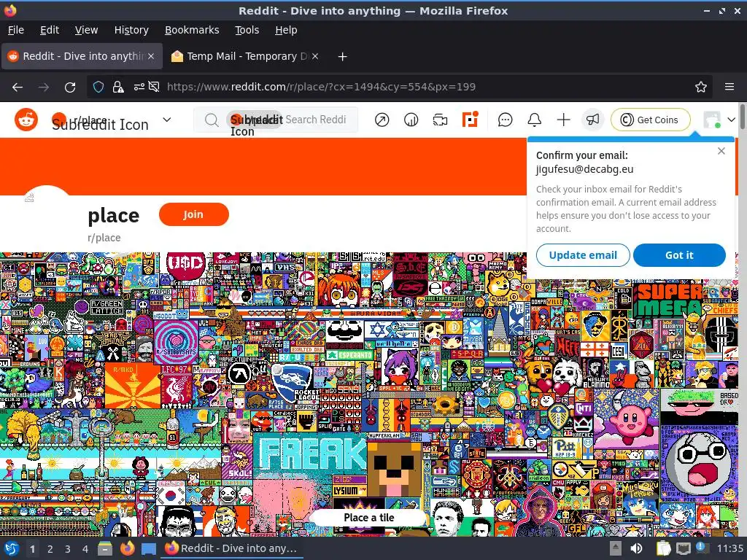This screenshot has width=747, height=560.
Task: Open the chat bubble icon
Action: pyautogui.click(x=505, y=120)
